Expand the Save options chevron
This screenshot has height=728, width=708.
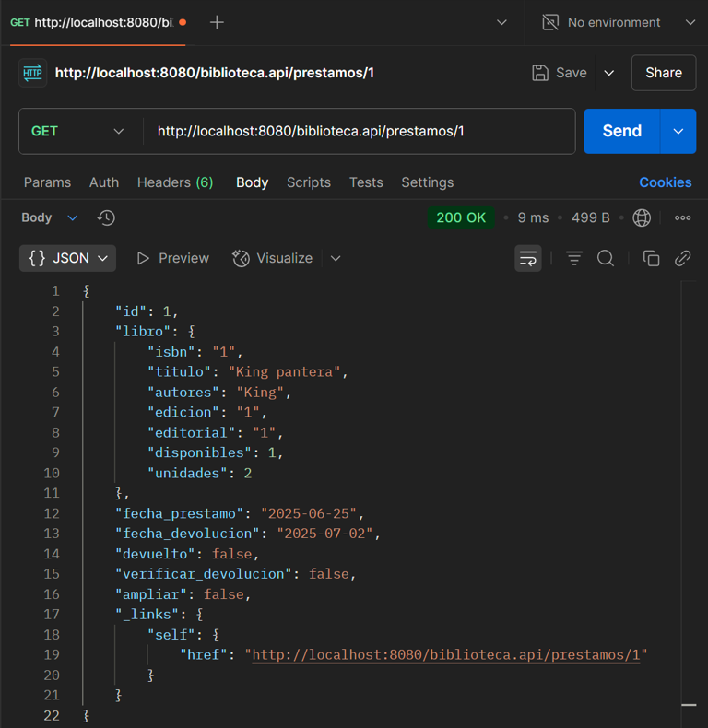[609, 73]
